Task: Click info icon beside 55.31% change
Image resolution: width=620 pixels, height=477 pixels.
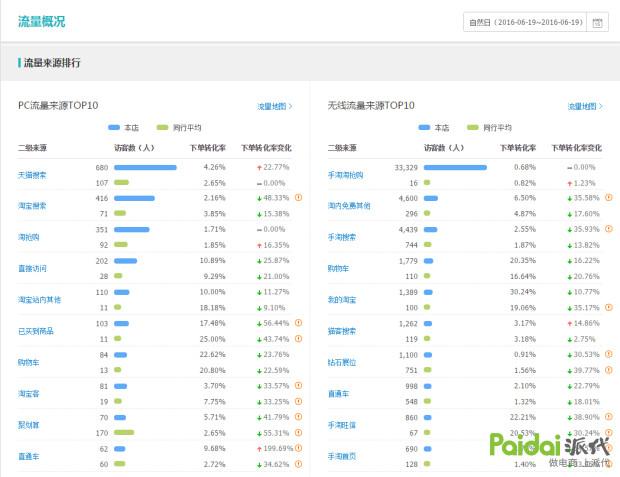Action: pos(299,433)
